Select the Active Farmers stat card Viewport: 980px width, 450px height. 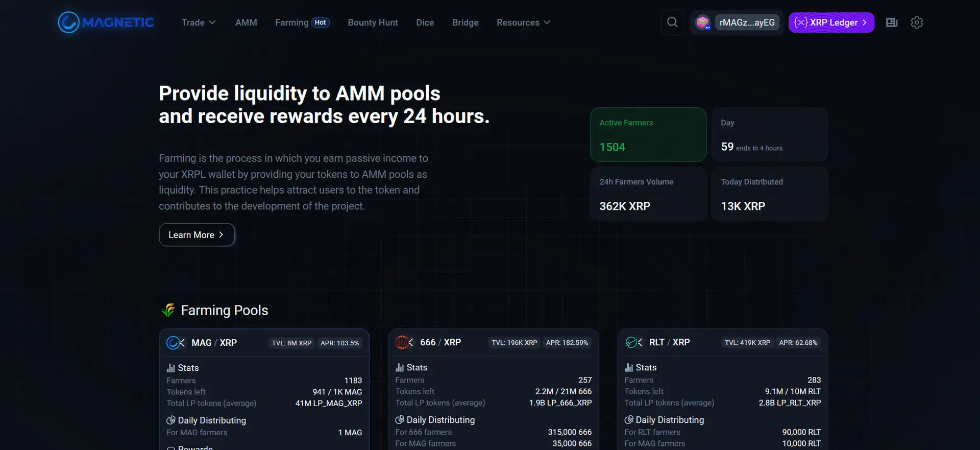pos(648,135)
